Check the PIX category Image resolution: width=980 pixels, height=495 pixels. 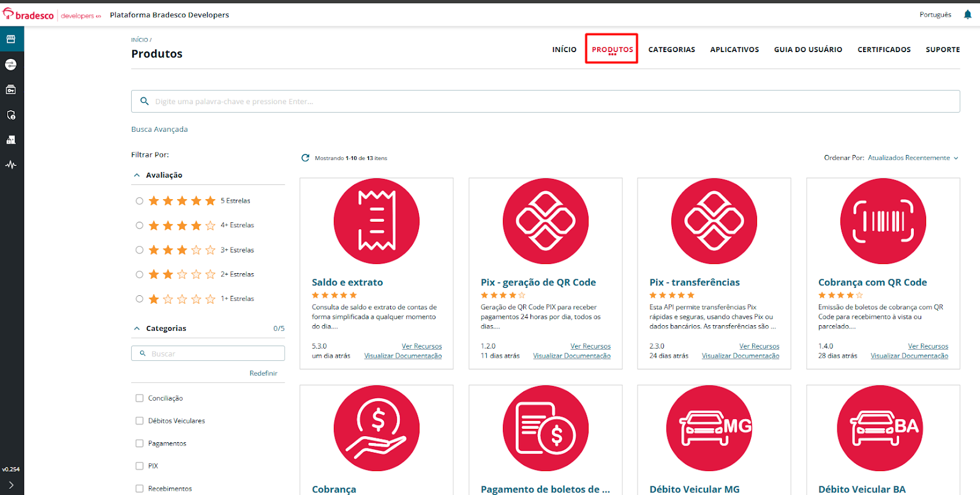pos(140,466)
